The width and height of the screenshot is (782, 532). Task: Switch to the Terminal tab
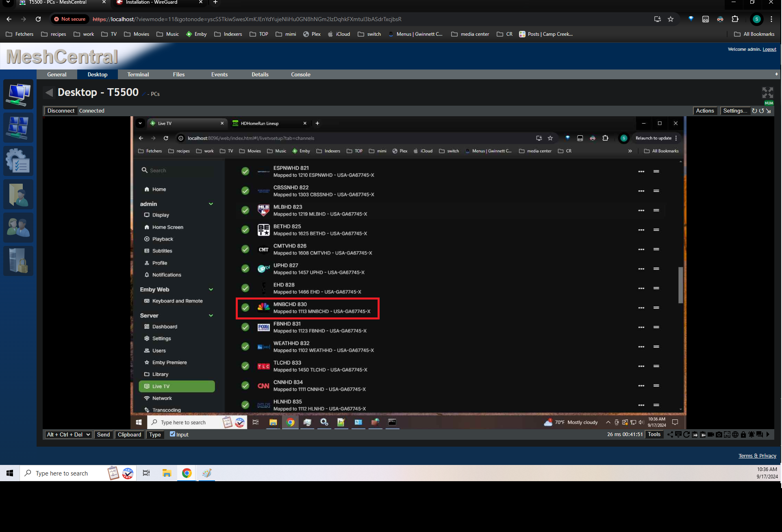(138, 74)
